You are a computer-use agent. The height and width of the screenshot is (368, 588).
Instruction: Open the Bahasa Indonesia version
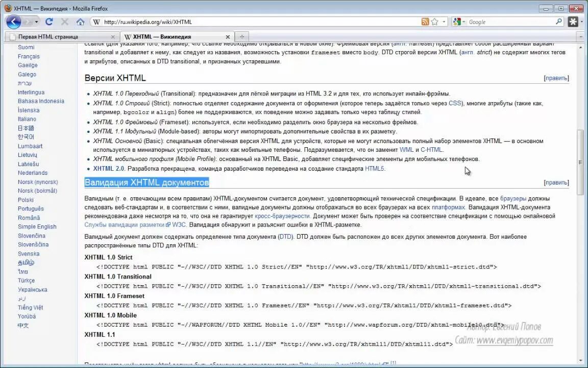click(41, 101)
